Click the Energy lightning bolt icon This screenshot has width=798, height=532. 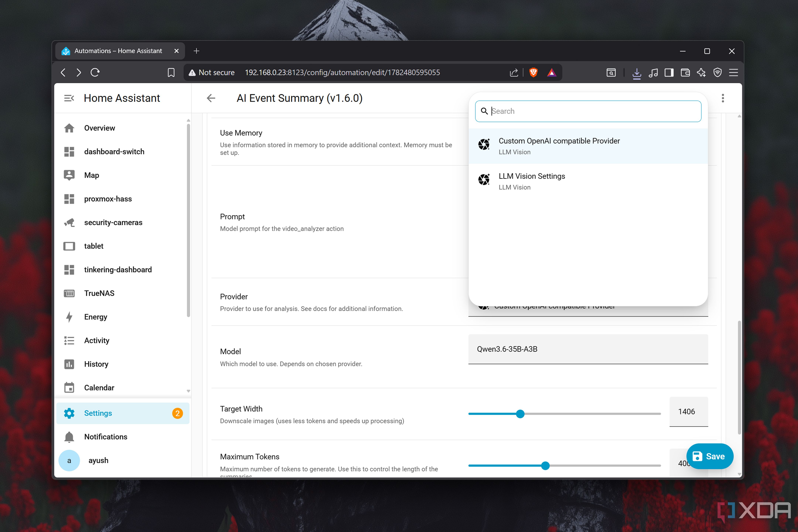pyautogui.click(x=69, y=317)
